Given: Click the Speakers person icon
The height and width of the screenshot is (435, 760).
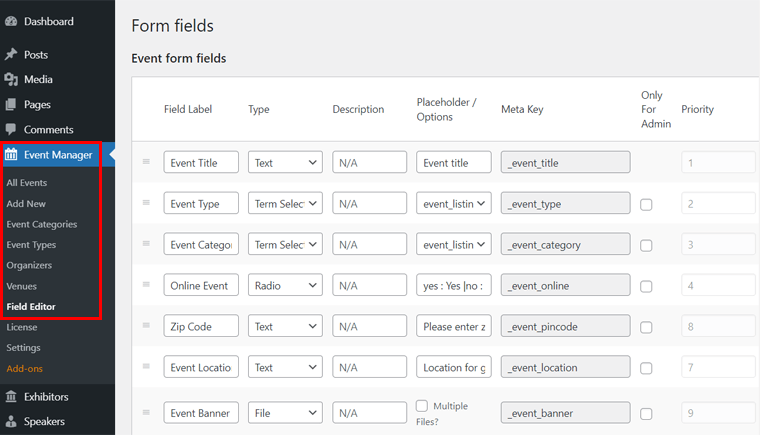Looking at the screenshot, I should [x=11, y=421].
